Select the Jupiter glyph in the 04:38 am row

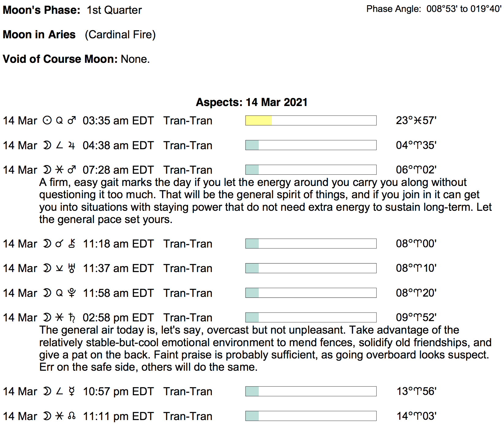(x=72, y=145)
